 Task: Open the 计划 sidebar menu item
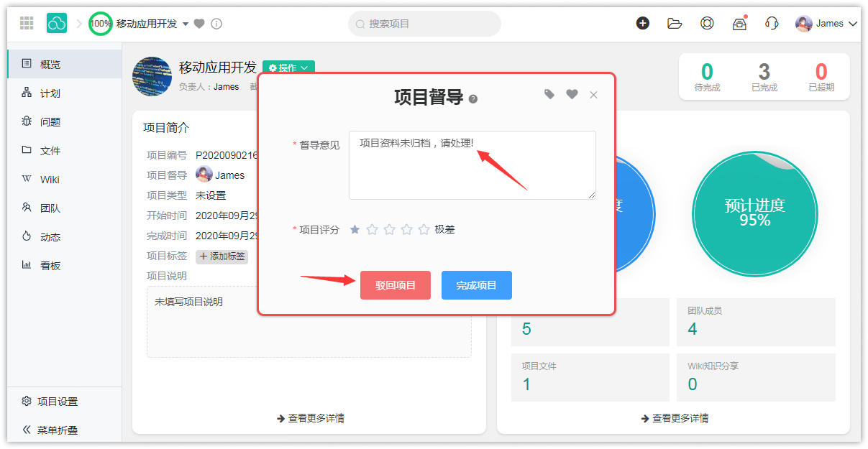pyautogui.click(x=50, y=93)
